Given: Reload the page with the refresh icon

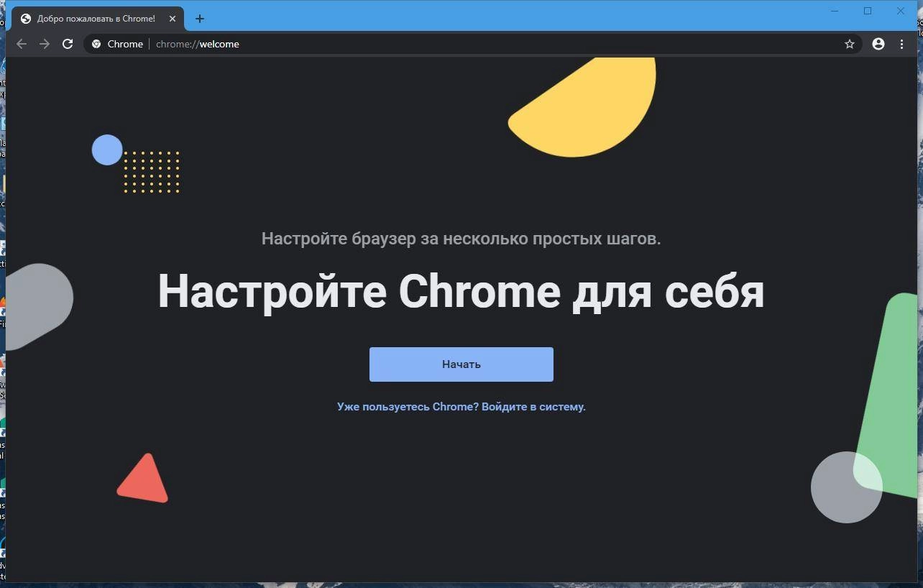Looking at the screenshot, I should (68, 44).
